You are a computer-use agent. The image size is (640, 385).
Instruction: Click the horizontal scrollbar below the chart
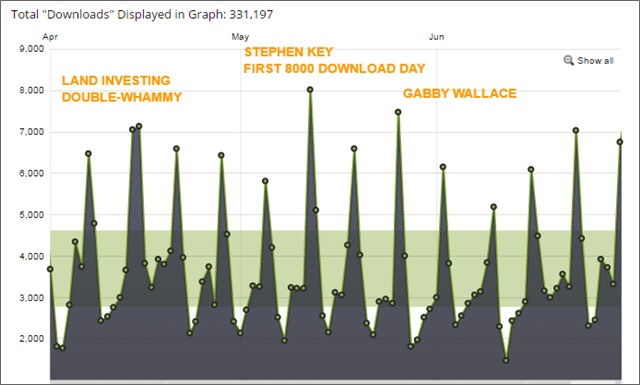click(336, 382)
